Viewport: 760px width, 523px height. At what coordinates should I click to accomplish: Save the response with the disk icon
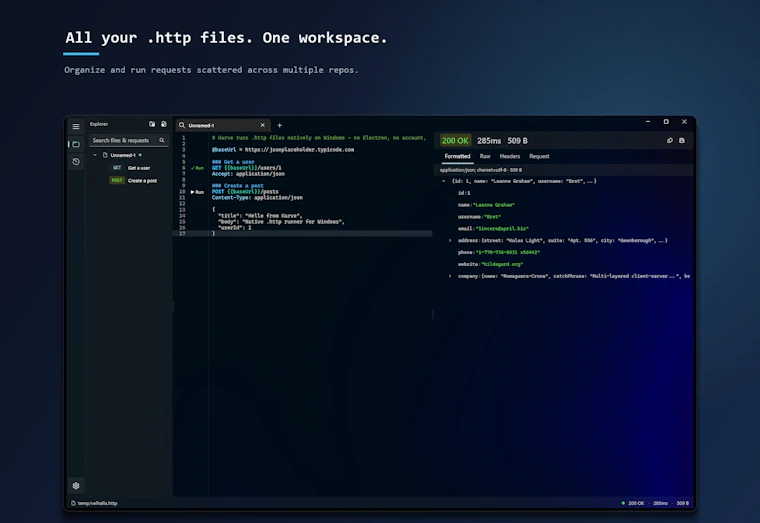(x=682, y=141)
